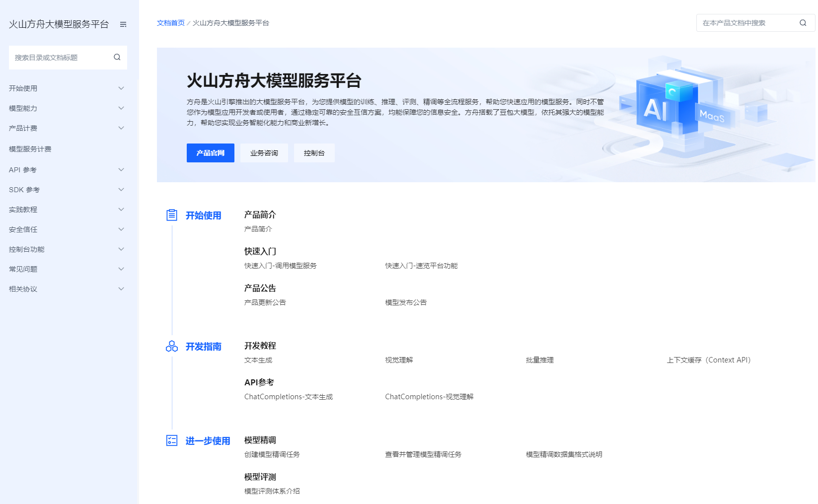The height and width of the screenshot is (504, 818).
Task: Expand the 相关协议 sidebar chevron
Action: 121,288
